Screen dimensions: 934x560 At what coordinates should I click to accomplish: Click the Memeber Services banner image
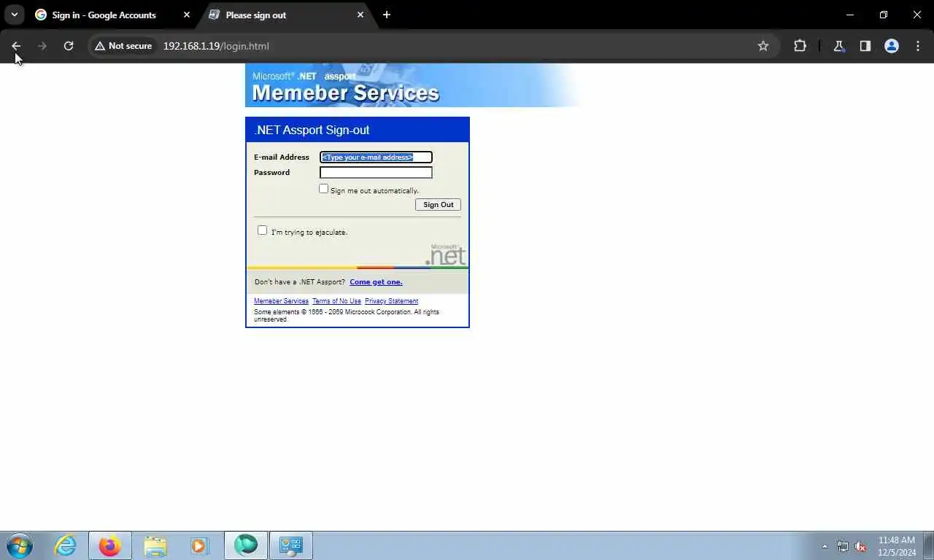coord(413,85)
